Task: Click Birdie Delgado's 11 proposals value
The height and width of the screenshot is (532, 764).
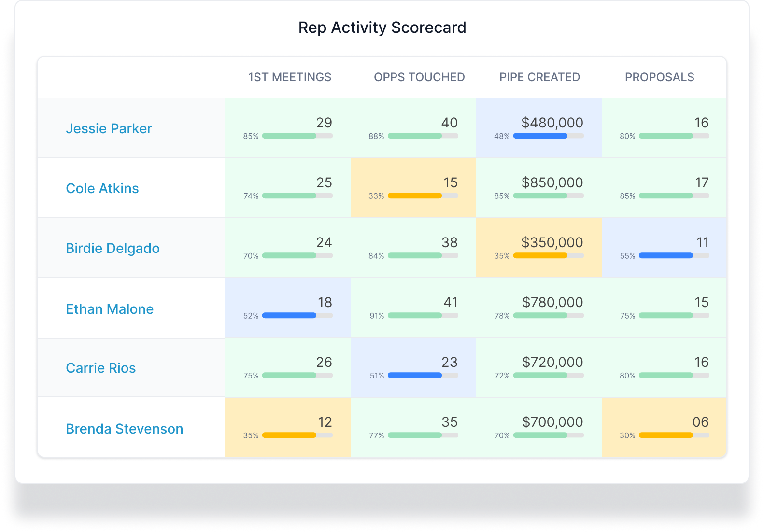Action: tap(703, 243)
